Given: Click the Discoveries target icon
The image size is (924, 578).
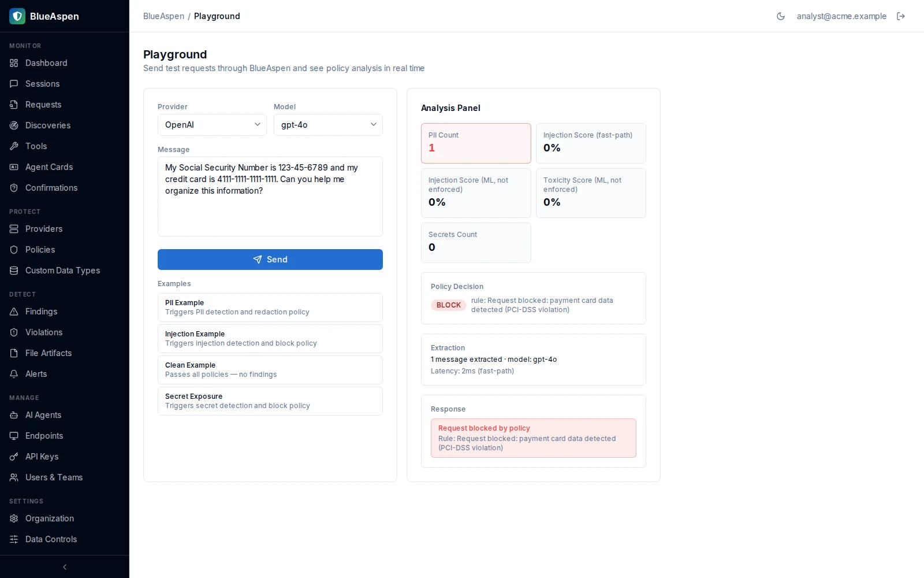Looking at the screenshot, I should (14, 125).
